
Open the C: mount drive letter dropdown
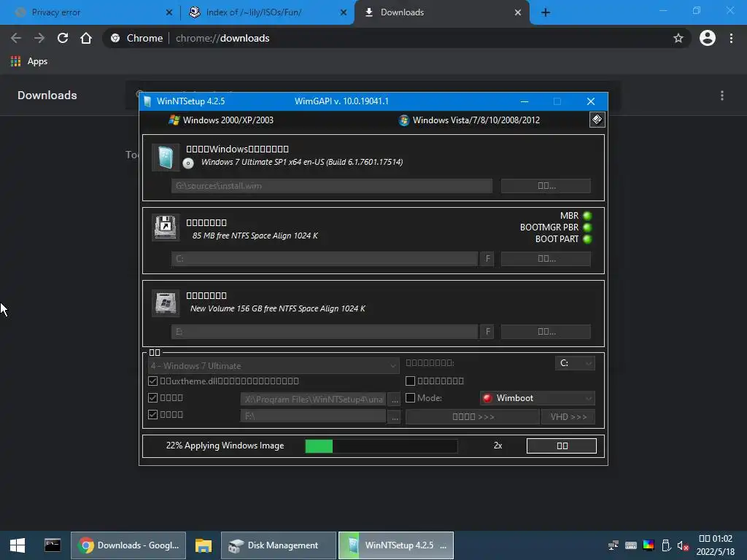575,363
